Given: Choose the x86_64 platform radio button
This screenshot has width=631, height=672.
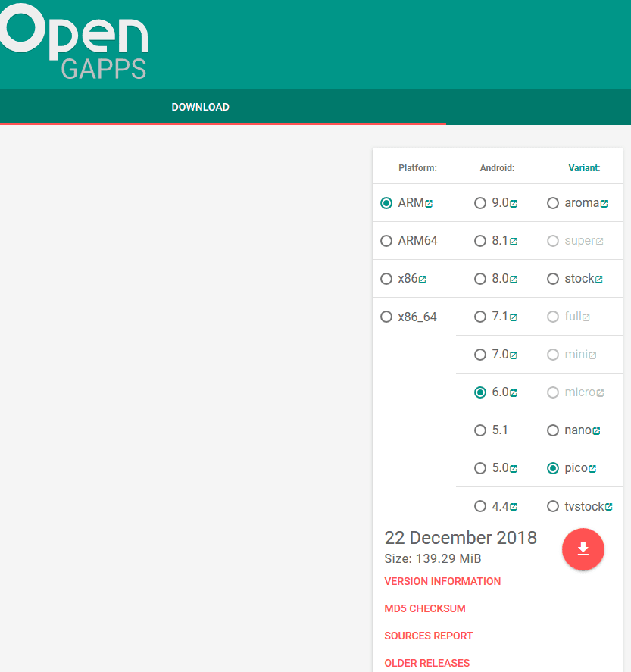Looking at the screenshot, I should coord(386,317).
